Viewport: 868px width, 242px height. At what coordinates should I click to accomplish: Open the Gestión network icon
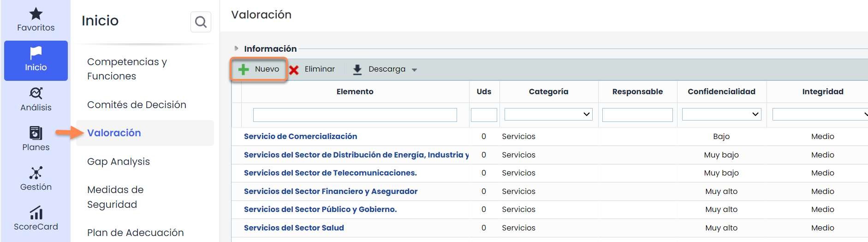click(x=36, y=173)
